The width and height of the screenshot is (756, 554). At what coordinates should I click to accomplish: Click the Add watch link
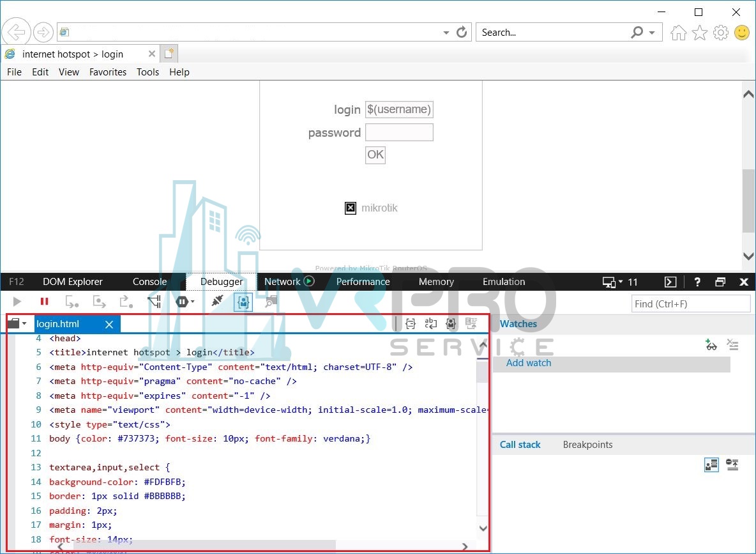pyautogui.click(x=528, y=363)
